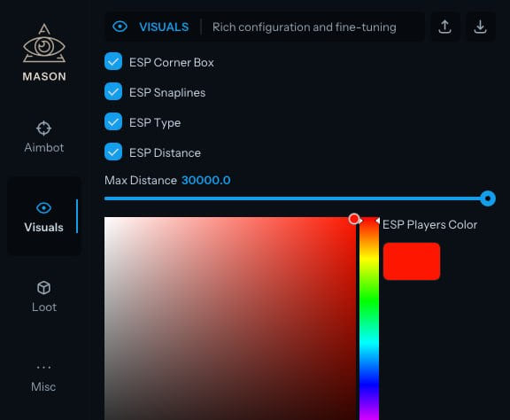
Task: Uncheck ESP Snaplines
Action: coord(113,91)
